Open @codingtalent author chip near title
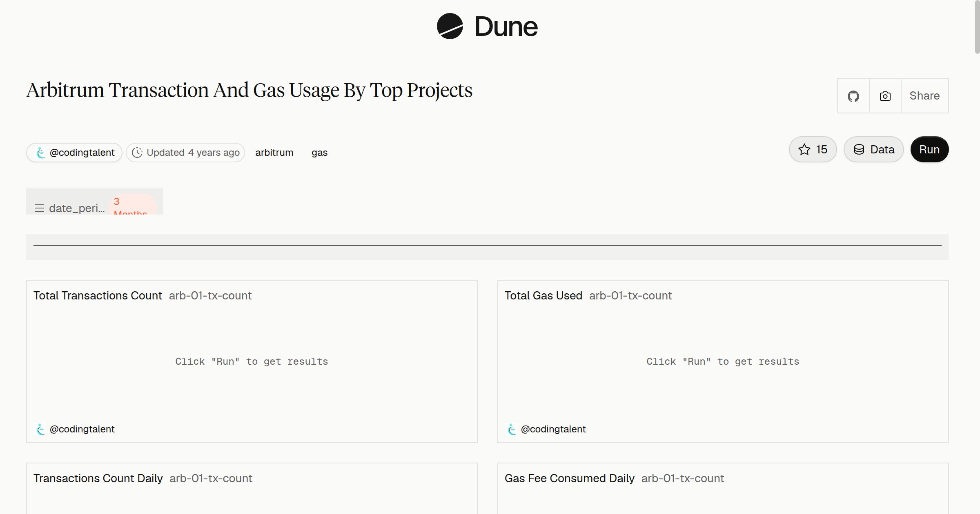This screenshot has width=980, height=514. [x=74, y=153]
